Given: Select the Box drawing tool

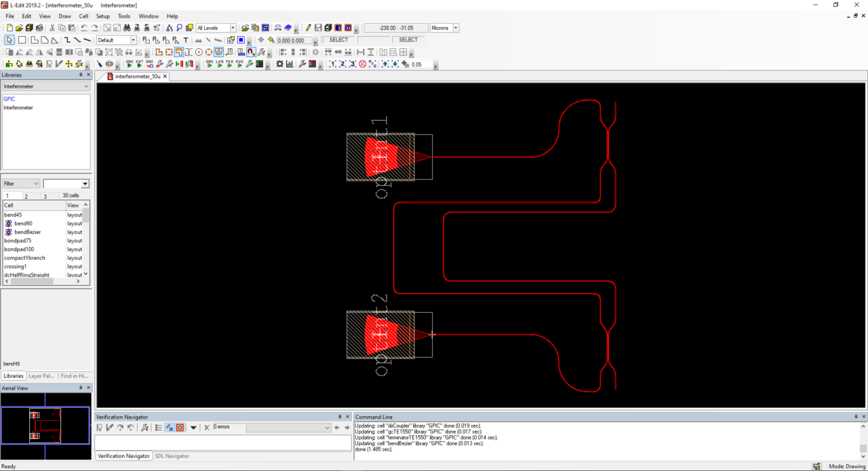Looking at the screenshot, I should [x=22, y=40].
